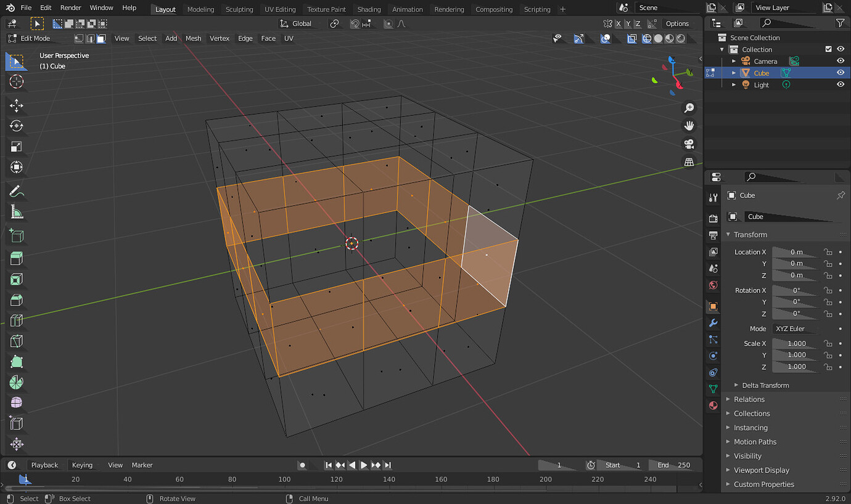
Task: Select the Measure tool in the toolbar
Action: 17,212
